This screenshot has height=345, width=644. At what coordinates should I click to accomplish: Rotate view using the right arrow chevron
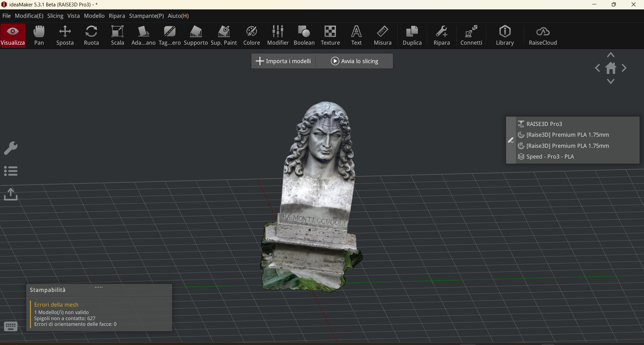click(624, 68)
